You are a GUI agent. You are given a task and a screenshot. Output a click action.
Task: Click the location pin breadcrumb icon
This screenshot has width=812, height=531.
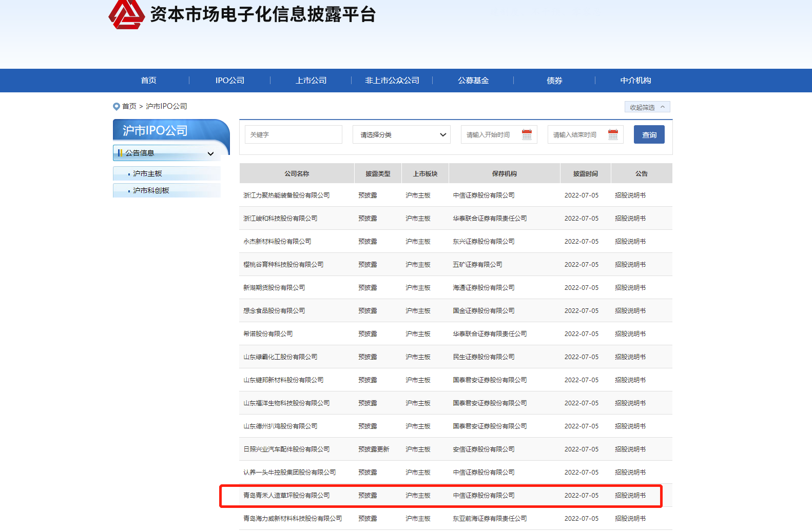(117, 107)
